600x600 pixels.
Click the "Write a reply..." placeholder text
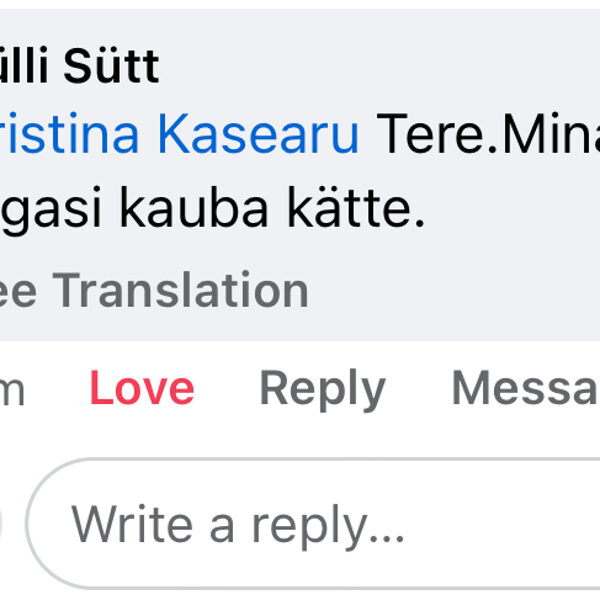pos(238,523)
